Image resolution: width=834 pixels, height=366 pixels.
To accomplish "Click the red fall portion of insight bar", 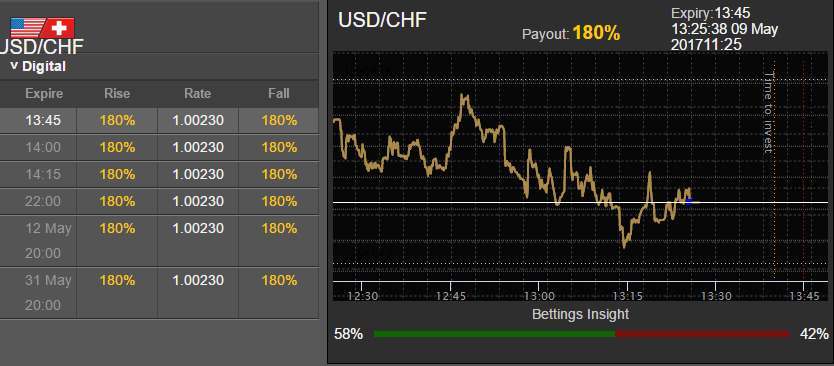I will tap(703, 334).
